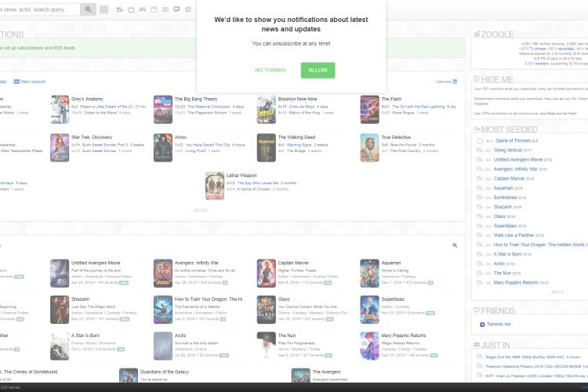The image size is (588, 392).
Task: Click the icon beside Torrents.me in Friends
Action: click(482, 325)
